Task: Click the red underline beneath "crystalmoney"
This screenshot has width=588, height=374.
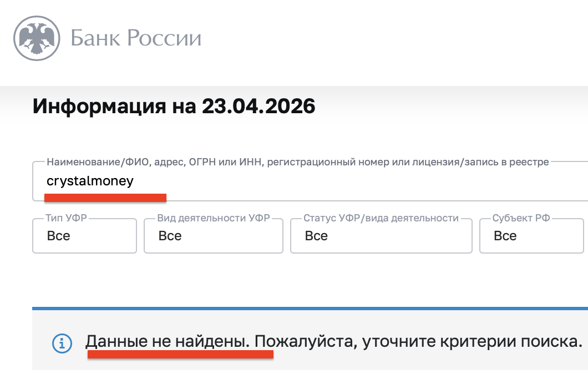Action: click(x=105, y=197)
